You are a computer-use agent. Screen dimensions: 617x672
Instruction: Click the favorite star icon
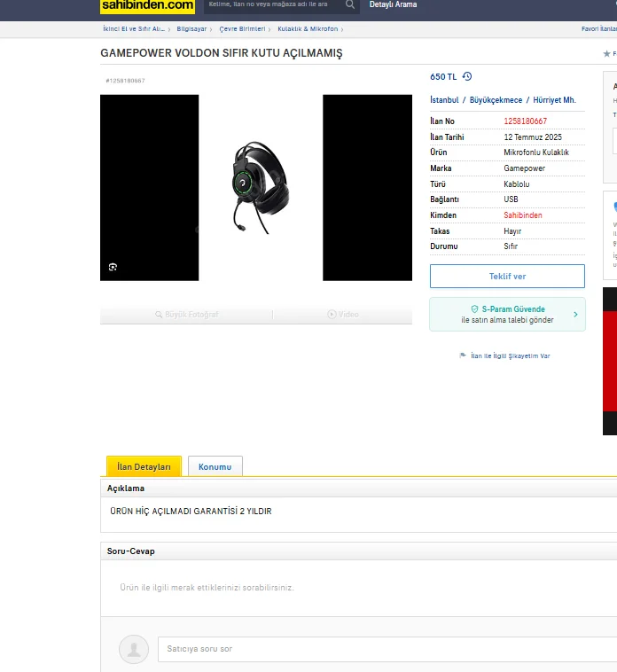[x=606, y=53]
